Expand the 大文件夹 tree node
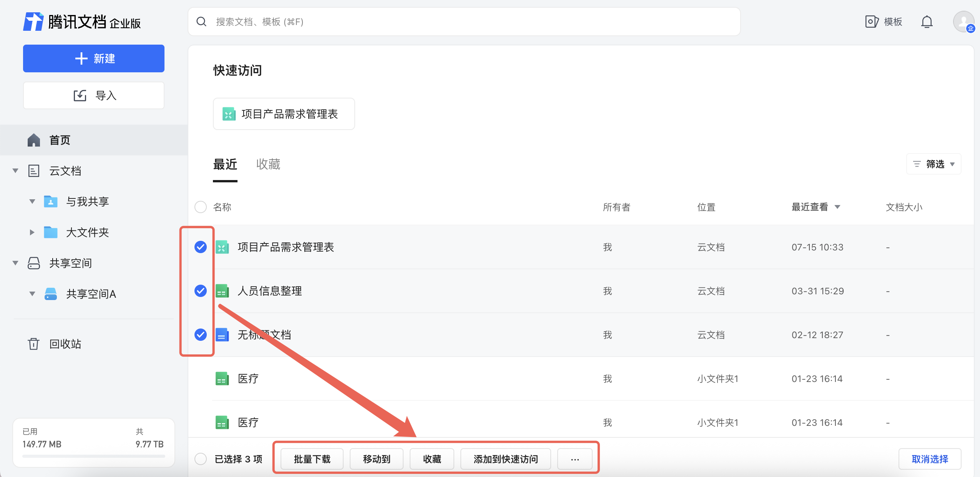Image resolution: width=980 pixels, height=477 pixels. click(x=32, y=232)
